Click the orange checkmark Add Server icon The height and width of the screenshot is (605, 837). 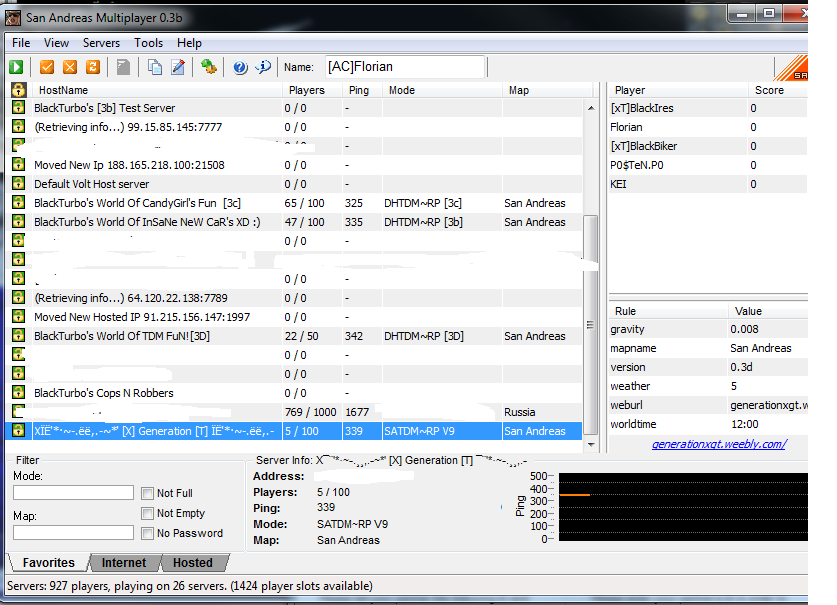[46, 67]
